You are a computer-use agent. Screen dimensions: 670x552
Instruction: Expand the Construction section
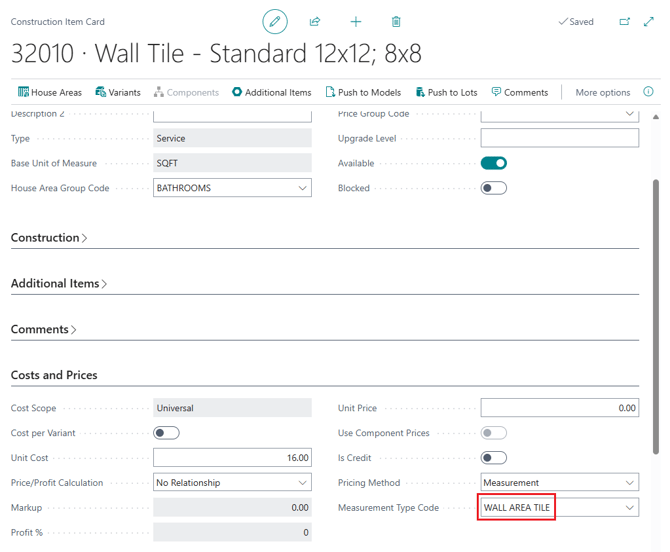point(49,238)
